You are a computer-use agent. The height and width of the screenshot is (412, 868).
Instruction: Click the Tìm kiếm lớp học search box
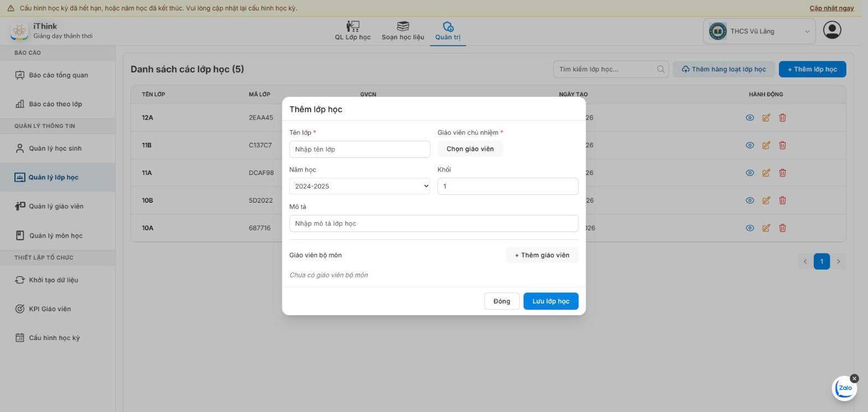pos(611,69)
